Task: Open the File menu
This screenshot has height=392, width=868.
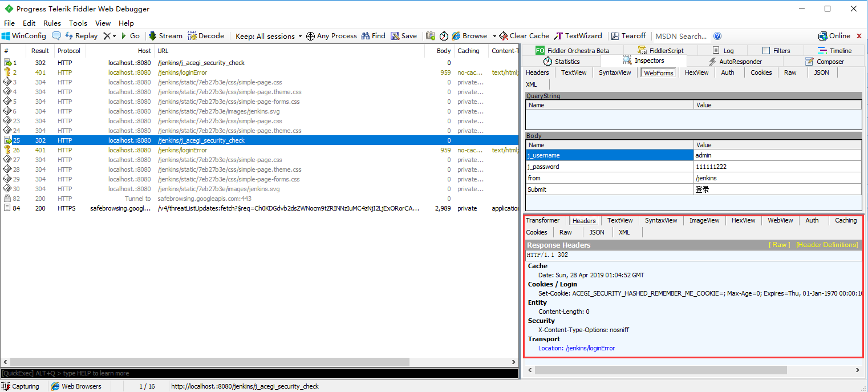Action: [x=9, y=23]
